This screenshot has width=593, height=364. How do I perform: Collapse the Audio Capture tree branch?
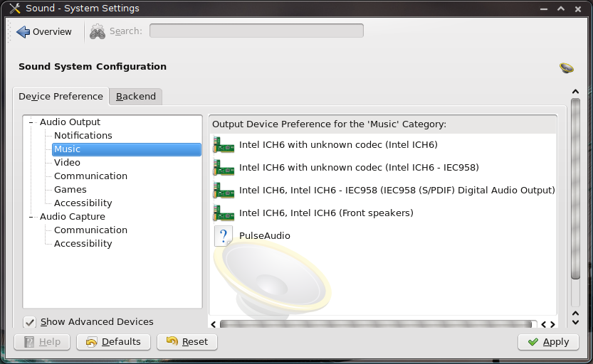pyautogui.click(x=31, y=217)
